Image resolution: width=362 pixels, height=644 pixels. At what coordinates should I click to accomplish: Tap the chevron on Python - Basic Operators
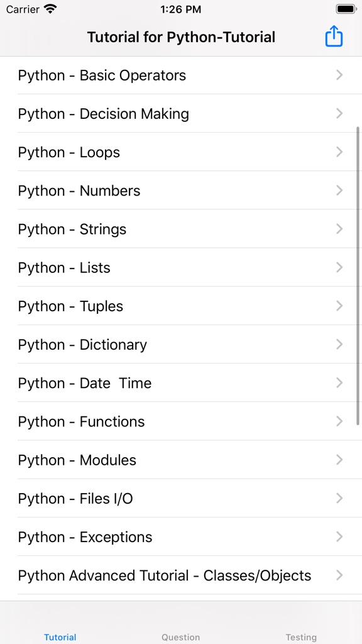pos(339,75)
